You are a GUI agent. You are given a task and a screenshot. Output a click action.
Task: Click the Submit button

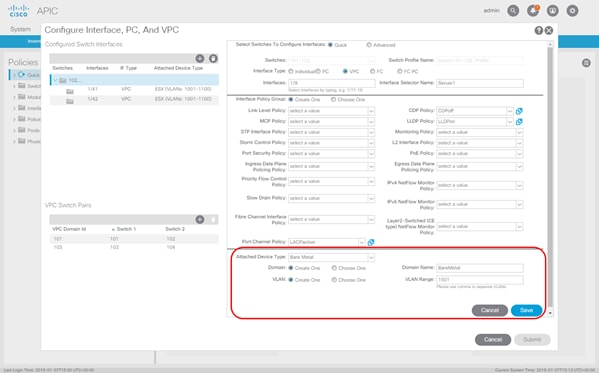click(532, 339)
